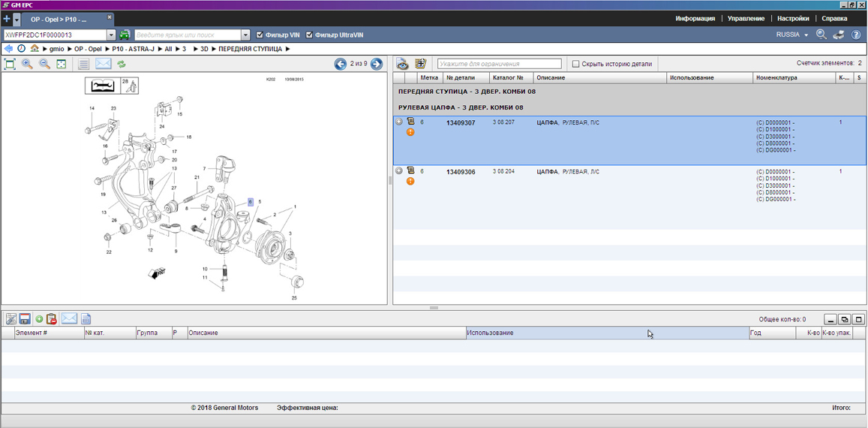Viewport: 868px width, 428px height.
Task: Click the zoom in magnifier icon
Action: point(27,65)
